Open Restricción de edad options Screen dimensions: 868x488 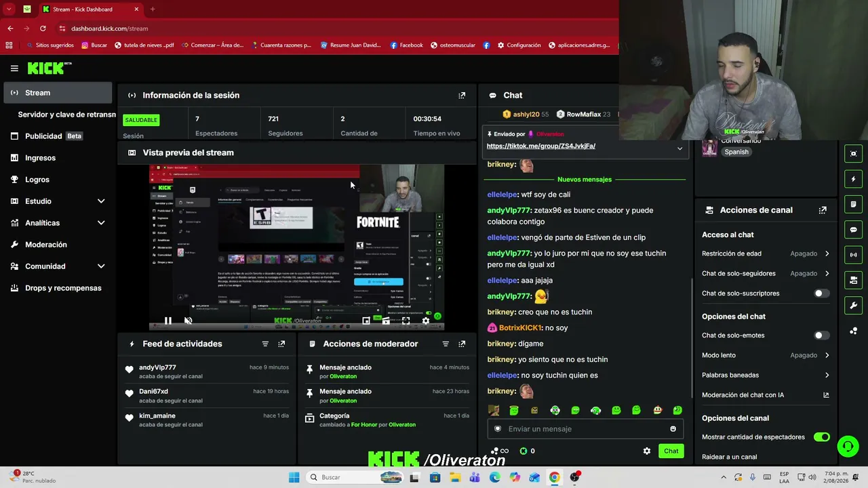coord(766,253)
